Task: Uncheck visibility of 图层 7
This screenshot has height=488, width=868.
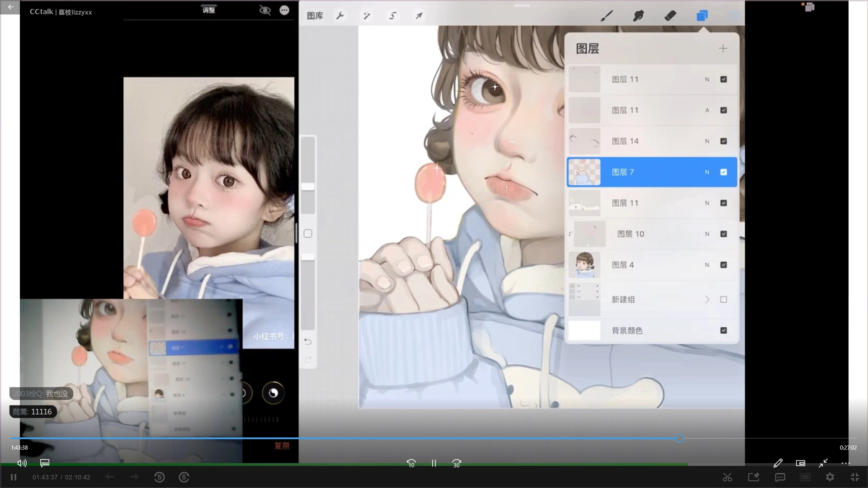Action: click(723, 172)
